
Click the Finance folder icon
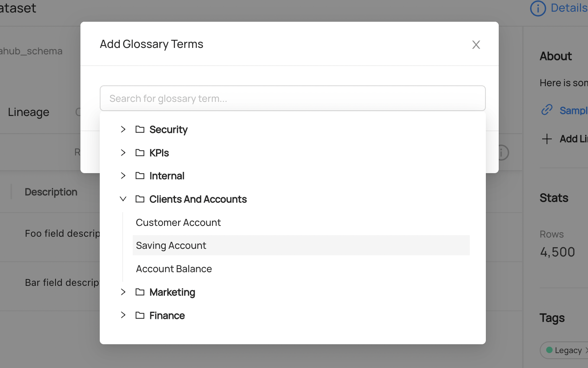(140, 315)
